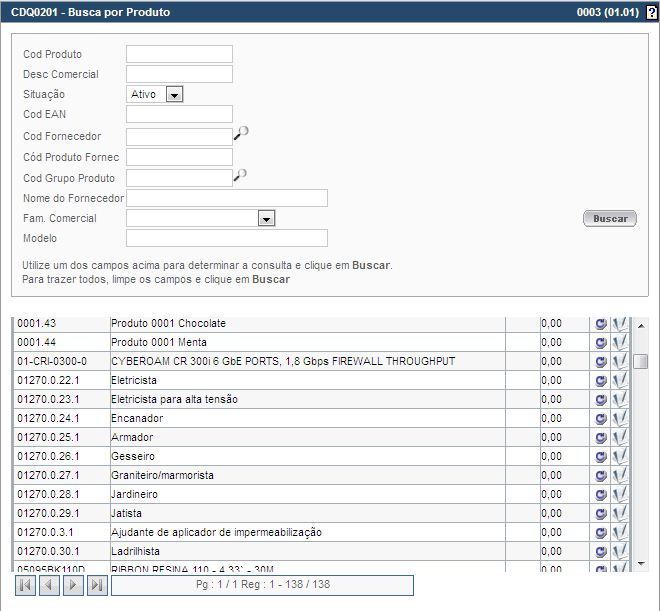660x611 pixels.
Task: Click refresh icon for Produto 0001 Chocolate
Action: click(x=601, y=324)
